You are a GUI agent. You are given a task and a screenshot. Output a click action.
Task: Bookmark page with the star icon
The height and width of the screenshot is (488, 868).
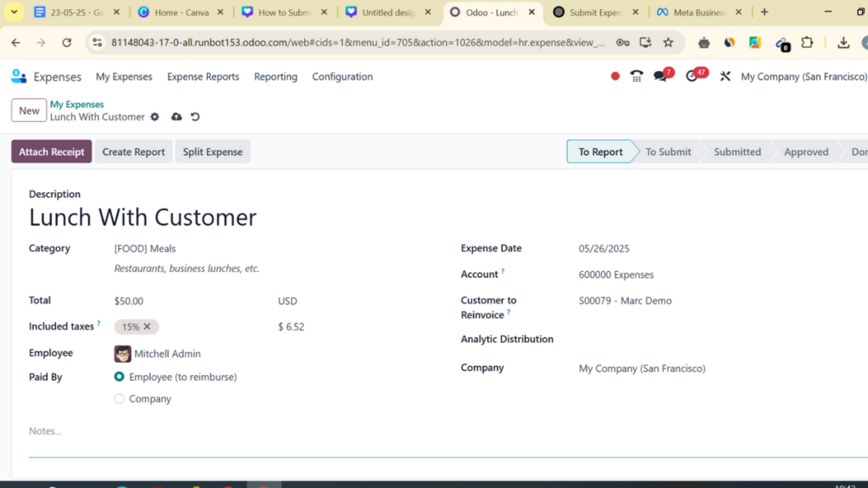[669, 42]
